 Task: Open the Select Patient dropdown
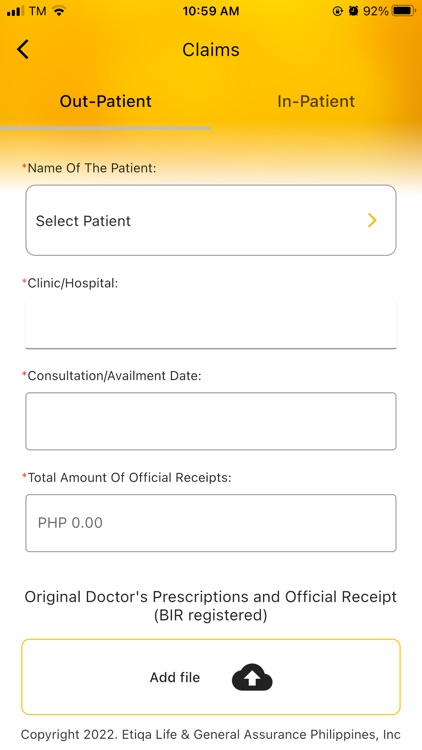point(211,221)
